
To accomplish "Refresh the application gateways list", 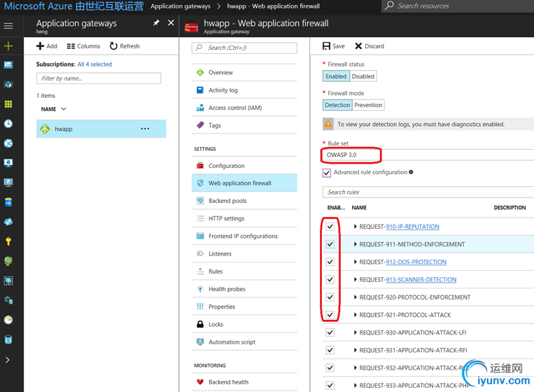I will point(125,46).
